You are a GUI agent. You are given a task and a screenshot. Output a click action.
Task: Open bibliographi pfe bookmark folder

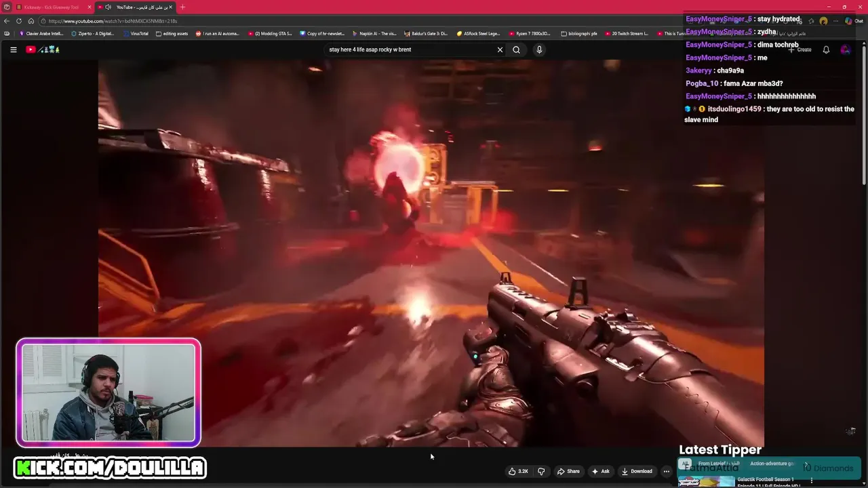pyautogui.click(x=579, y=33)
